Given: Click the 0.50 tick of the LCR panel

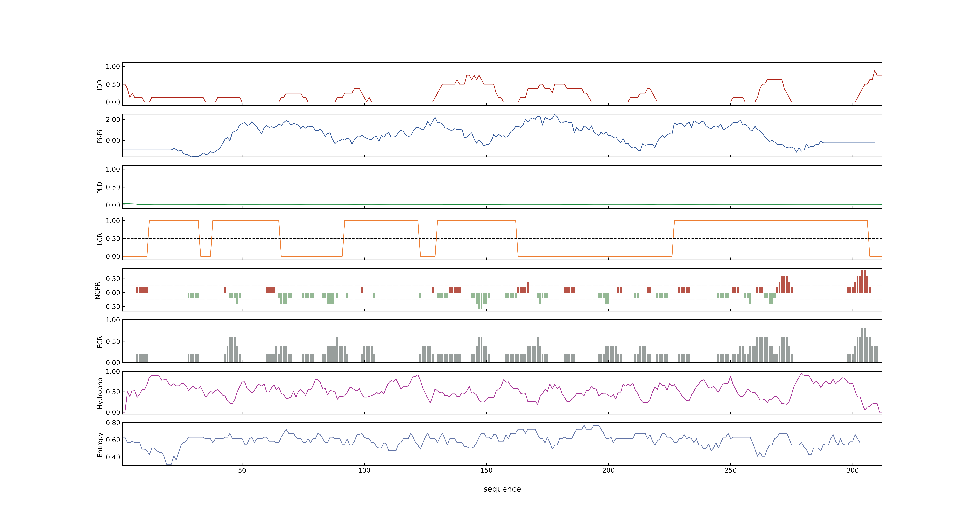Looking at the screenshot, I should tap(113, 239).
